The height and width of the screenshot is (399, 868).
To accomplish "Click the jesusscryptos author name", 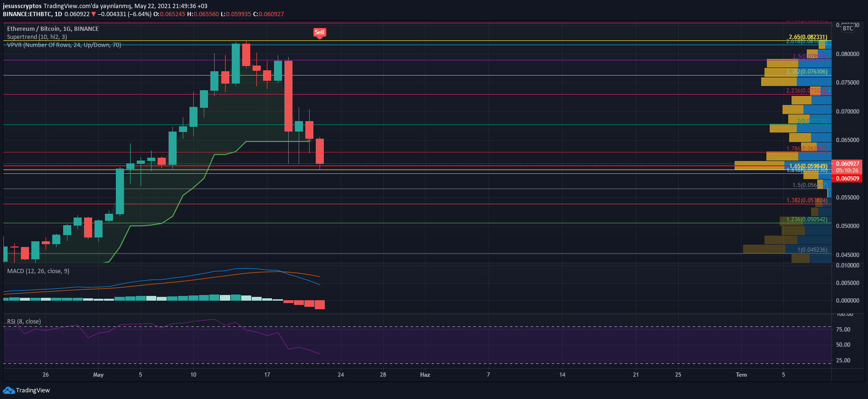I will pyautogui.click(x=22, y=6).
